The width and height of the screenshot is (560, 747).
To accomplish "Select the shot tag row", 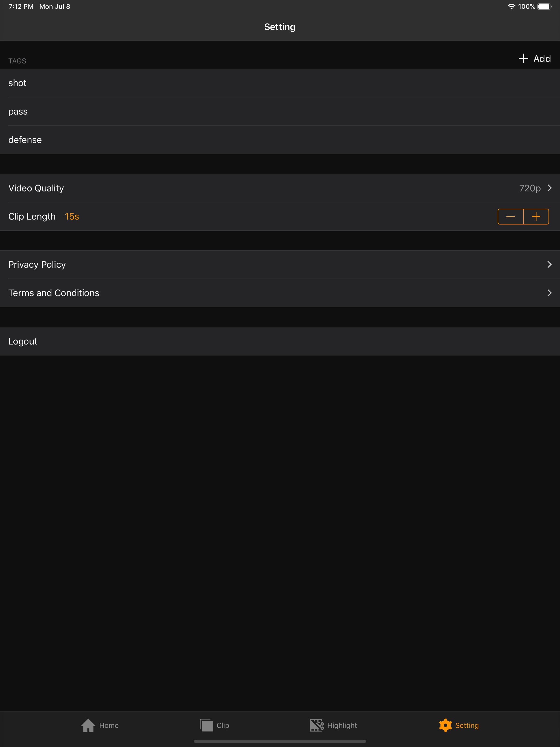I will pos(280,83).
